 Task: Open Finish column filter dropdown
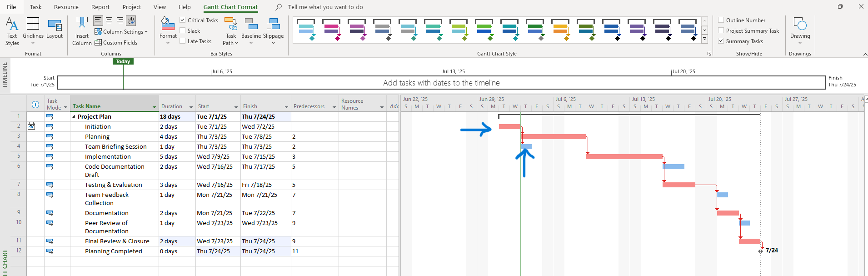pyautogui.click(x=286, y=107)
